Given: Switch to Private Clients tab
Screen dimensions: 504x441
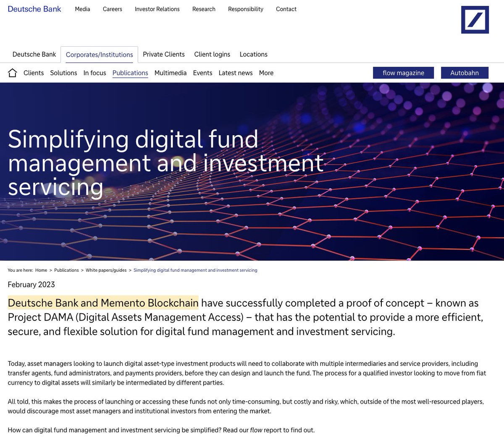Looking at the screenshot, I should coord(164,54).
